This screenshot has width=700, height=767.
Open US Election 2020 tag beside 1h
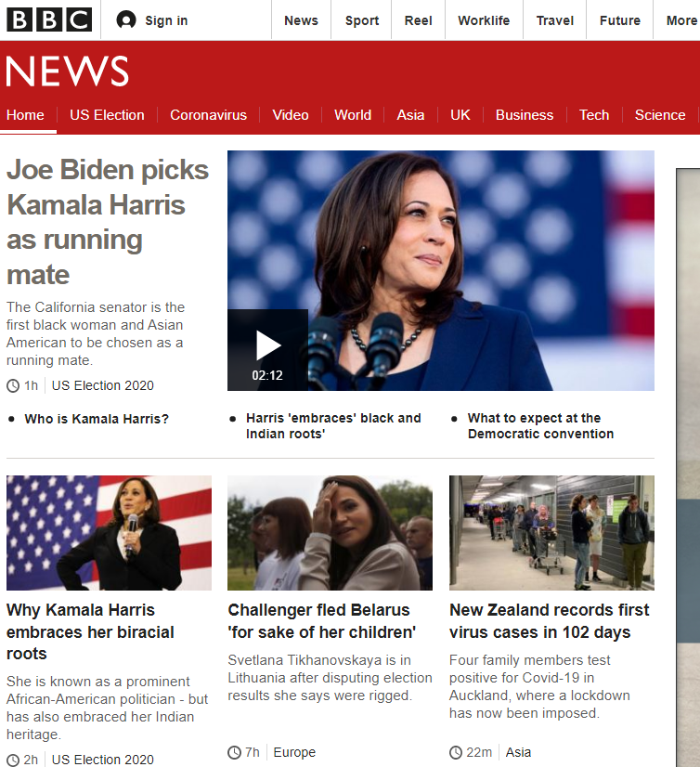(103, 386)
